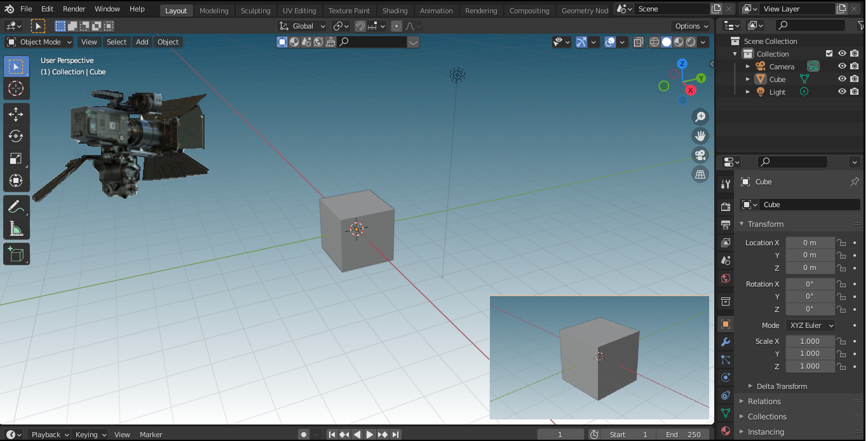This screenshot has height=441, width=868.
Task: Select the Add Cube tool
Action: click(17, 254)
